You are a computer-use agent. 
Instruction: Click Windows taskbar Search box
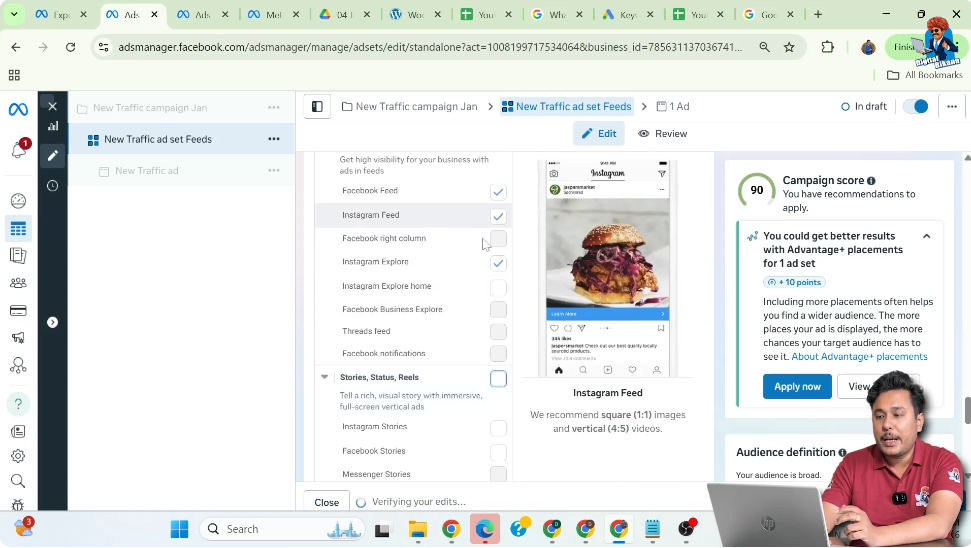coord(282,529)
